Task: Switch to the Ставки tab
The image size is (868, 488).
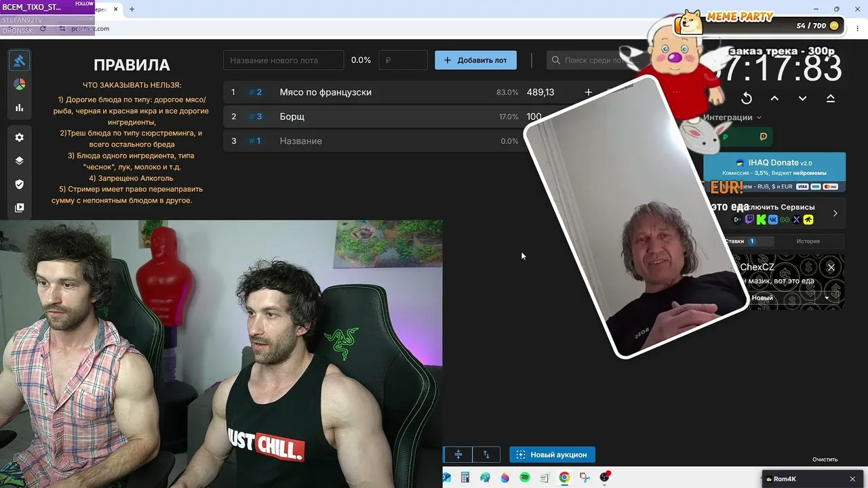Action: point(739,241)
